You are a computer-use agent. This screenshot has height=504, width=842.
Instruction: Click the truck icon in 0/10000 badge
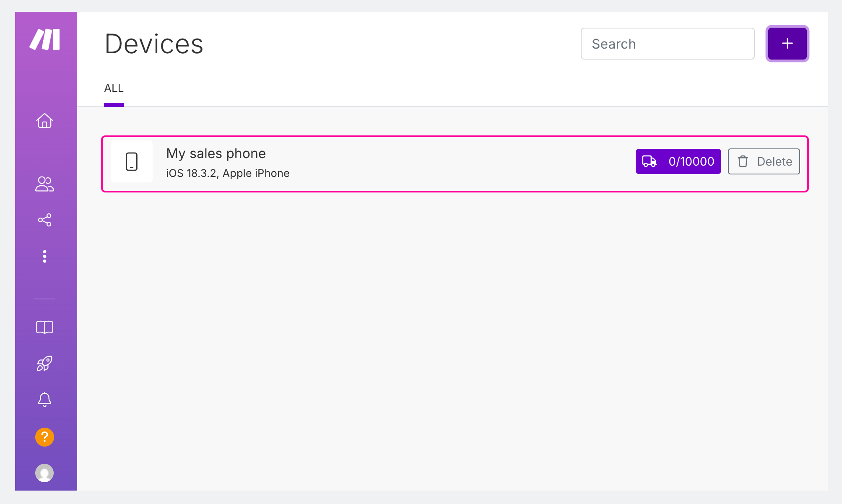tap(650, 161)
